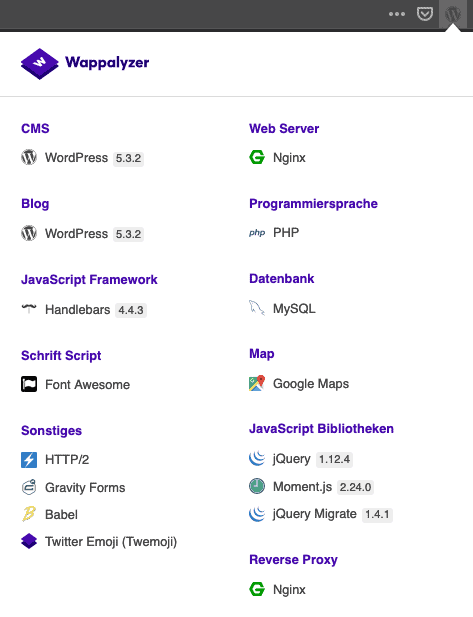Click the Google Maps label
This screenshot has height=617, width=473.
pyautogui.click(x=311, y=384)
